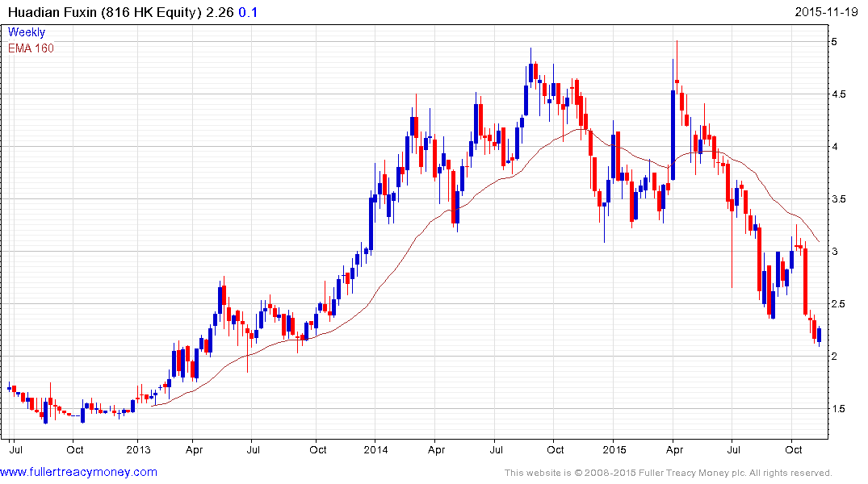Click the 2015 x-axis label

click(614, 449)
